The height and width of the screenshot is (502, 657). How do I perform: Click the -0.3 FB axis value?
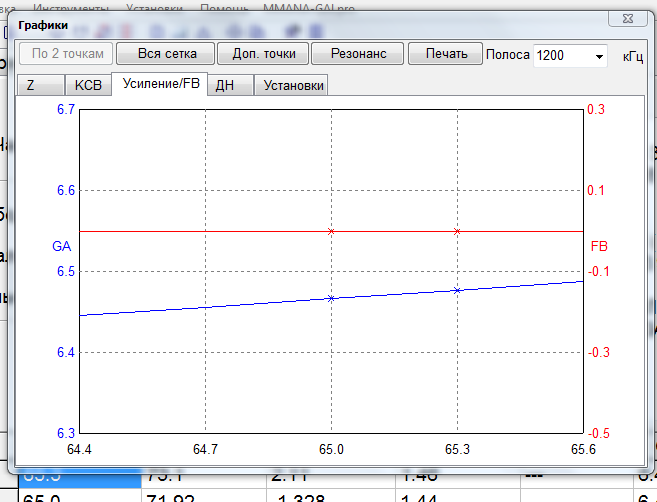click(x=598, y=352)
